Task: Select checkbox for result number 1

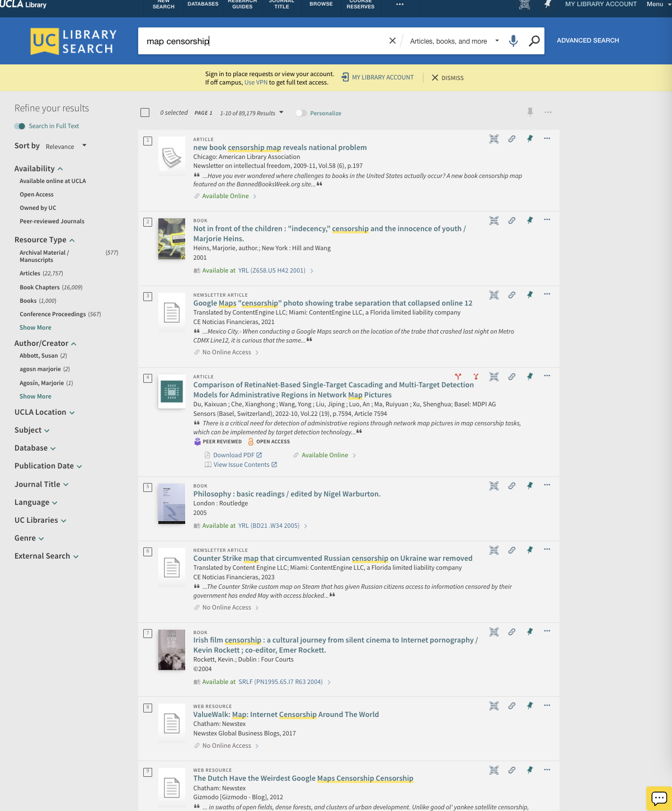Action: 148,141
